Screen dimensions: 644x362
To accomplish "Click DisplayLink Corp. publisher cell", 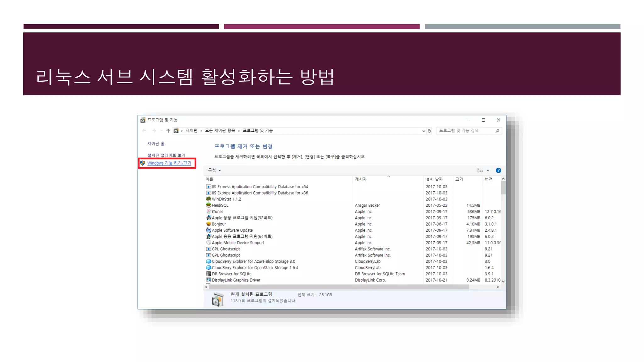I will click(370, 280).
